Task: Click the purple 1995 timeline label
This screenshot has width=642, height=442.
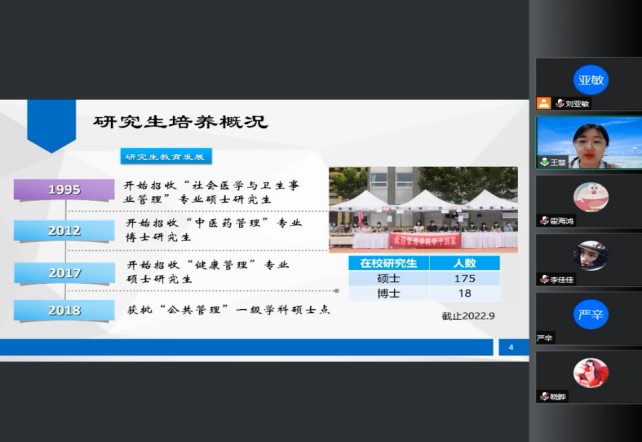Action: [x=65, y=190]
